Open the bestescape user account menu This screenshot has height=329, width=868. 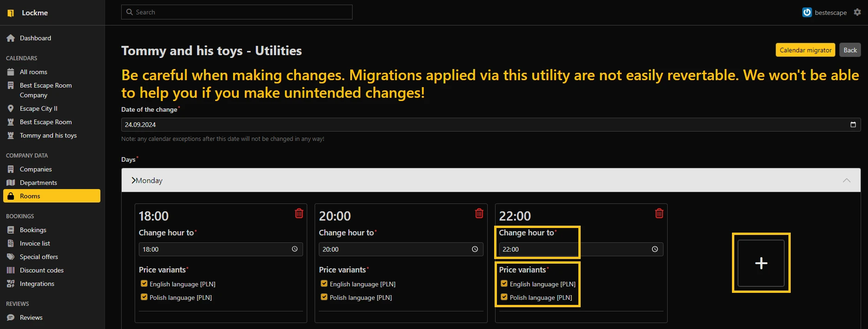825,13
